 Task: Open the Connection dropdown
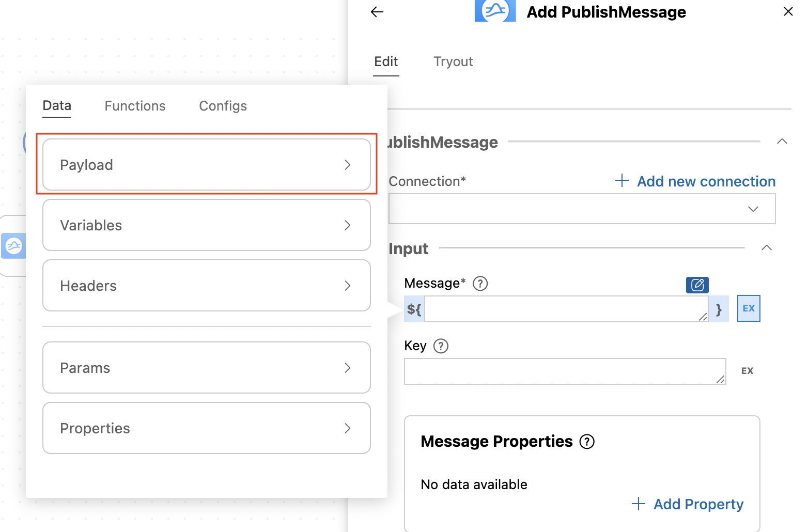click(x=582, y=209)
